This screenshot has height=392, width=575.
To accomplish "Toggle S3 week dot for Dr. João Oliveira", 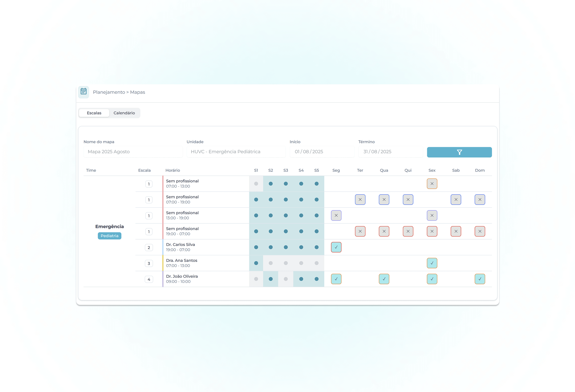I will click(x=286, y=279).
